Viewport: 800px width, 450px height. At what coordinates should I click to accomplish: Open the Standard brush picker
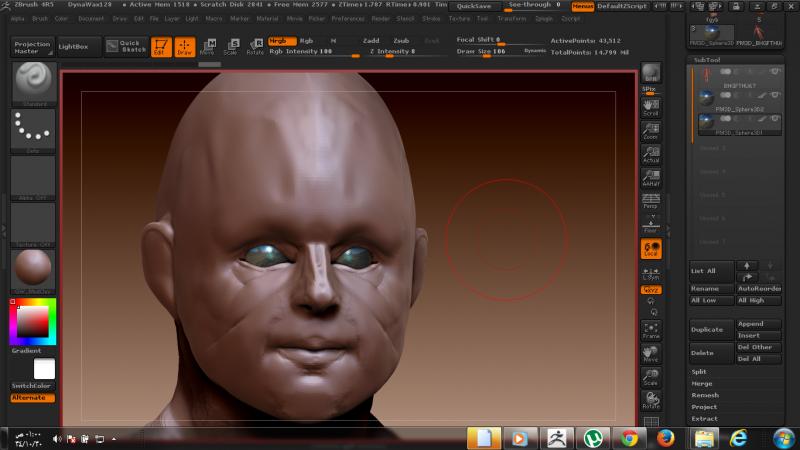[x=33, y=84]
